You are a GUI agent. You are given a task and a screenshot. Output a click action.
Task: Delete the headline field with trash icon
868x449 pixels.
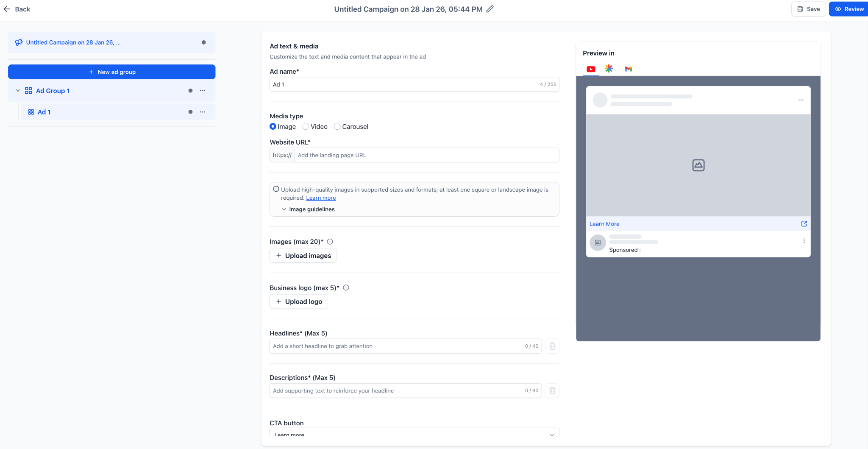(x=552, y=346)
